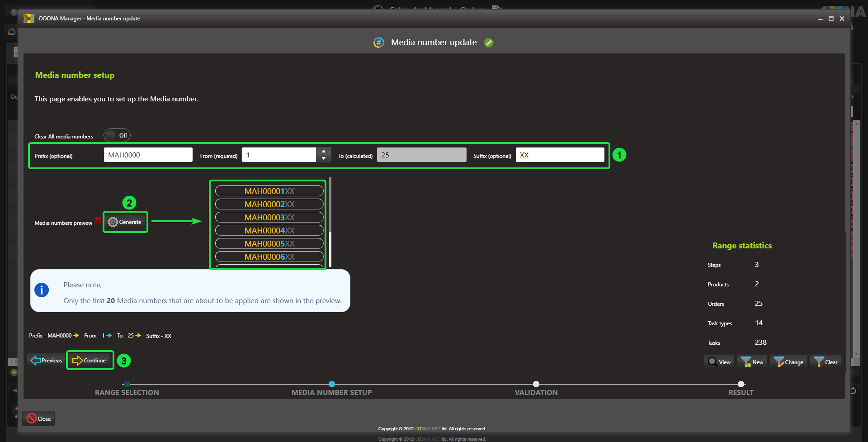Click the green check icon beside title
Viewport: 868px width, 442px height.
489,43
